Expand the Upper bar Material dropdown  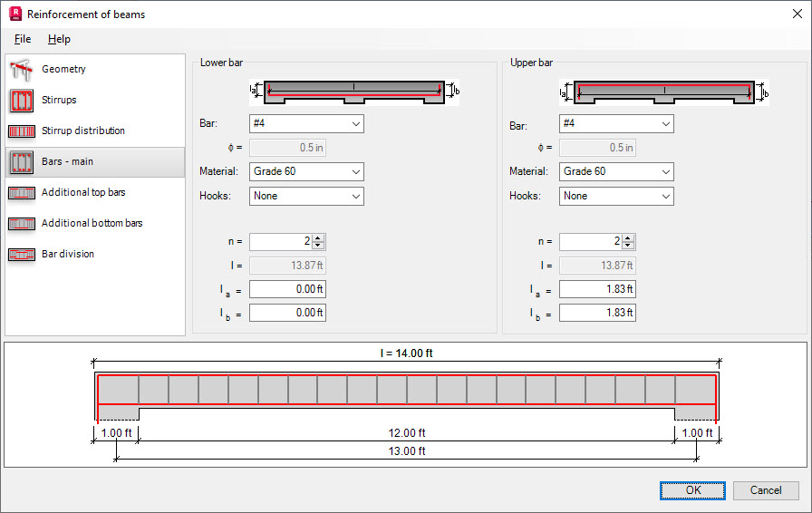(616, 171)
